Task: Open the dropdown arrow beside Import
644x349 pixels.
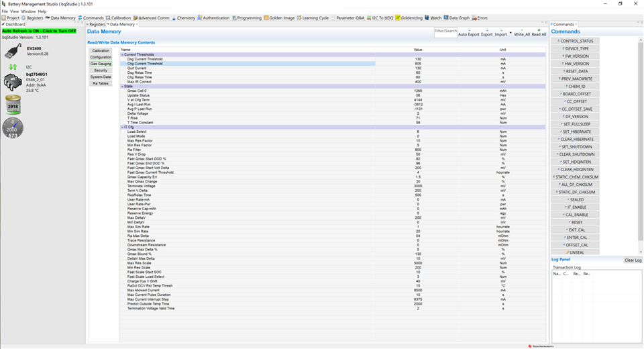Action: pyautogui.click(x=511, y=33)
